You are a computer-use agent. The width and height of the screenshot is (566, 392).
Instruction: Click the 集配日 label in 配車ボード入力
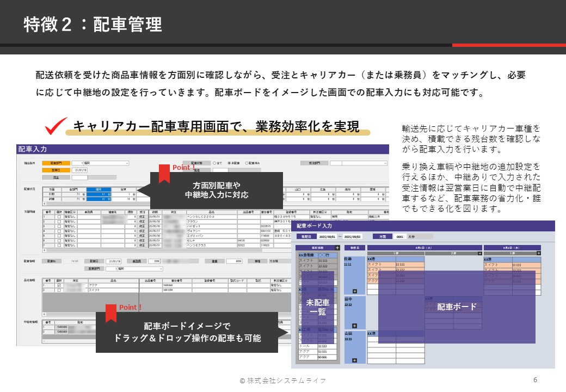click(x=305, y=237)
